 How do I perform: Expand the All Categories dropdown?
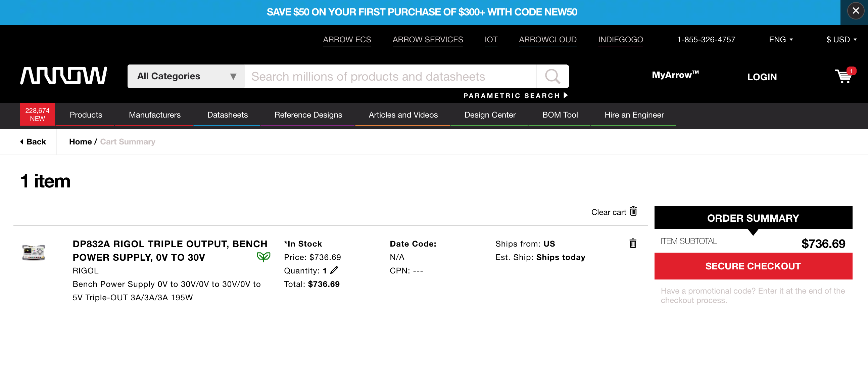[186, 77]
